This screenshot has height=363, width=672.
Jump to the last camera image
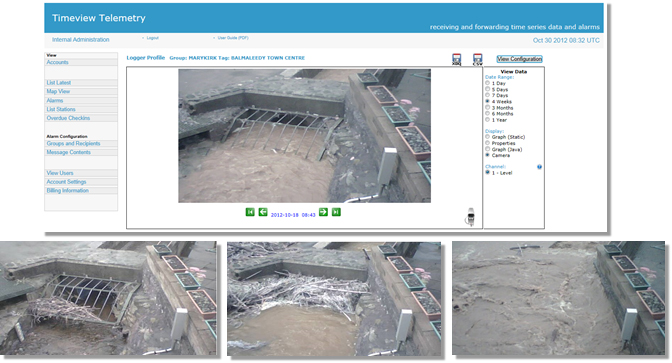pyautogui.click(x=336, y=212)
